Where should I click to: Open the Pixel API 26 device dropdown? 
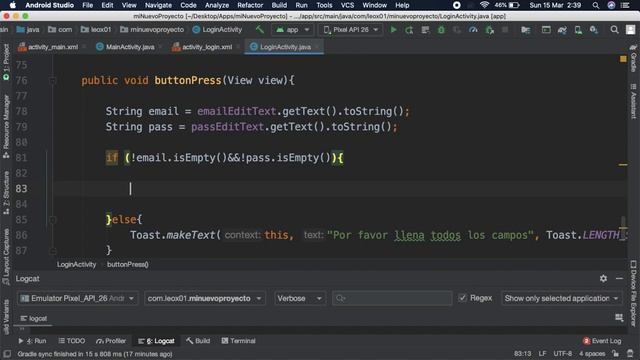pyautogui.click(x=351, y=30)
